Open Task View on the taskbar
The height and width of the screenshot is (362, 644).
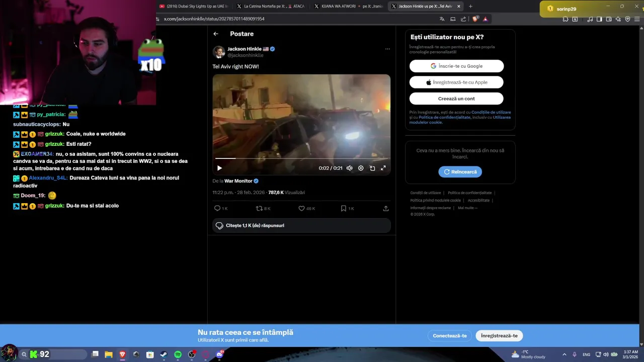click(95, 354)
